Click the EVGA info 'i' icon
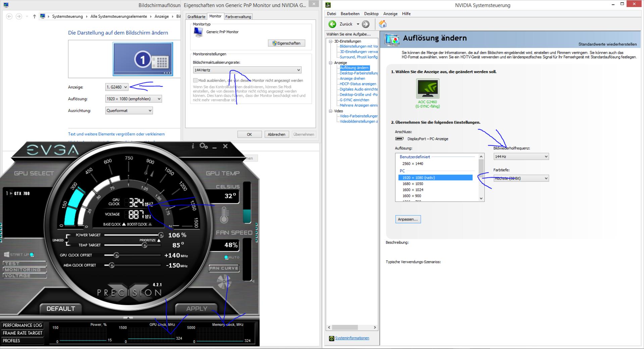This screenshot has width=644, height=349. tap(193, 146)
